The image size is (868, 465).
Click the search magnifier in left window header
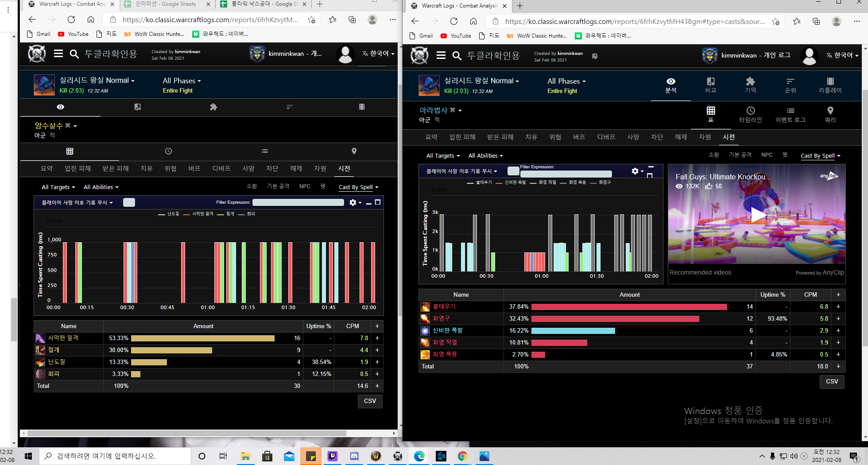click(x=74, y=54)
